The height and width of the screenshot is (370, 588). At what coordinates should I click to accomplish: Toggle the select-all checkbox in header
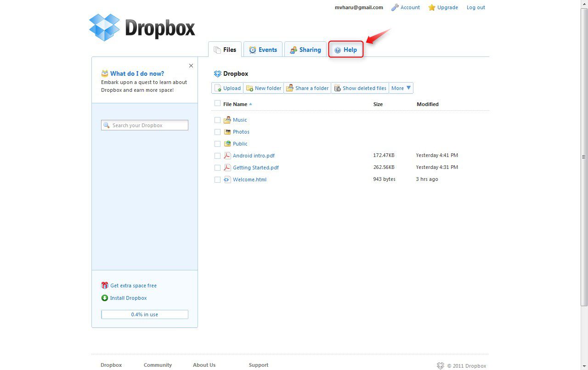tap(218, 104)
